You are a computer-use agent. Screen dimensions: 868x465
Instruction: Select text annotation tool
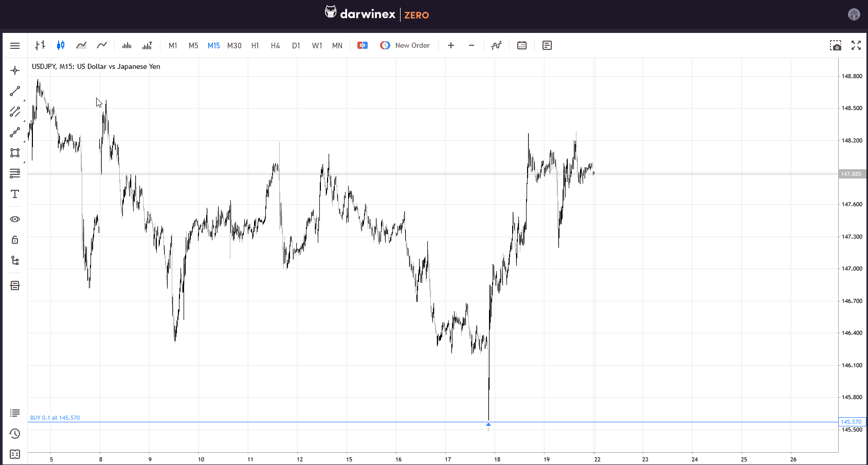tap(15, 194)
